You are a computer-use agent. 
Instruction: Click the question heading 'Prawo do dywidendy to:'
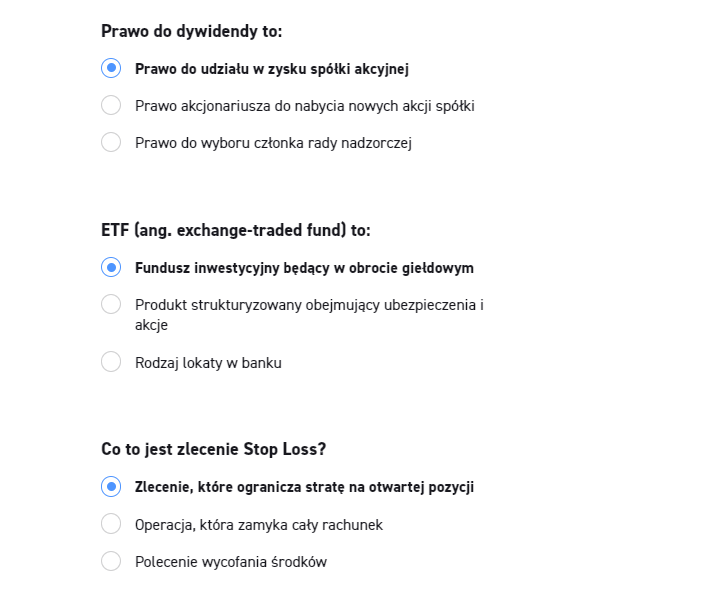click(192, 31)
